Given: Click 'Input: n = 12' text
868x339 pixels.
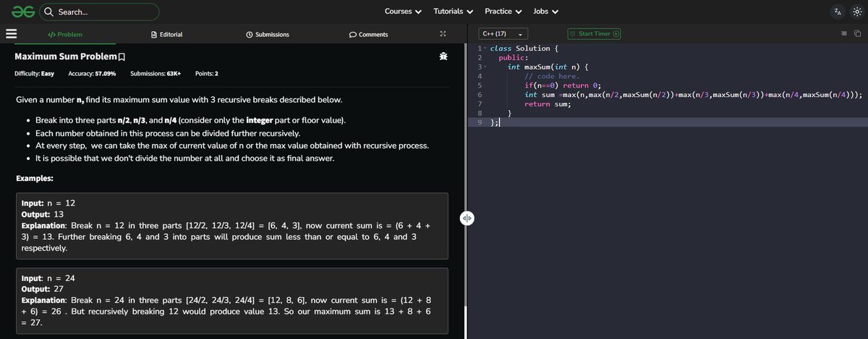Looking at the screenshot, I should (x=48, y=204).
